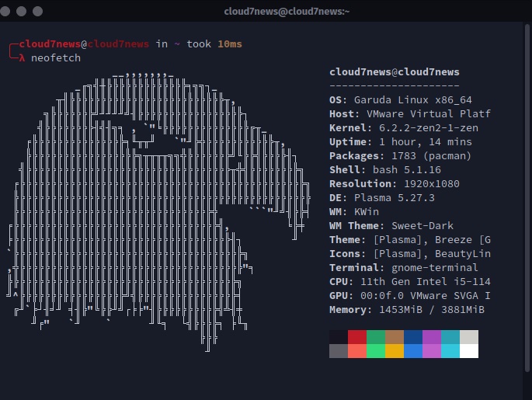Click the red lambda prompt symbol
This screenshot has width=532, height=400.
point(22,58)
